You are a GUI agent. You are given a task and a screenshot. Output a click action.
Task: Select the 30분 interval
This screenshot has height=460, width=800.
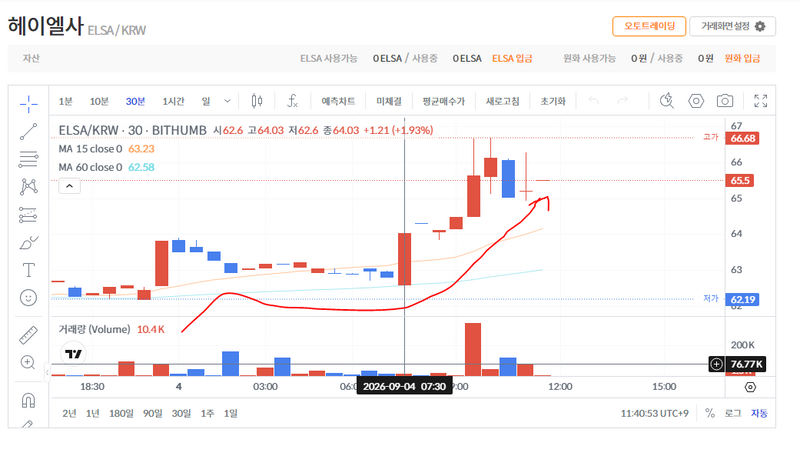coord(135,101)
